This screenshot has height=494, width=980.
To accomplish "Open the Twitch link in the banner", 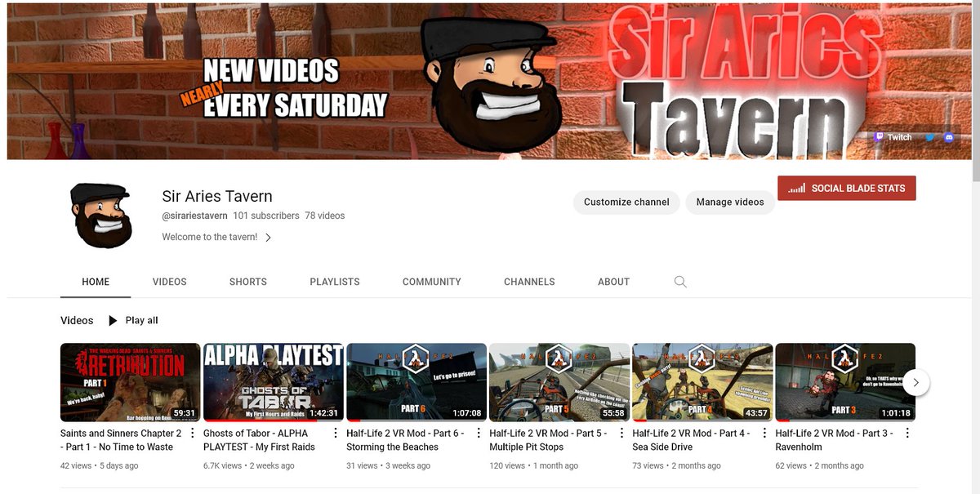I will pos(893,137).
